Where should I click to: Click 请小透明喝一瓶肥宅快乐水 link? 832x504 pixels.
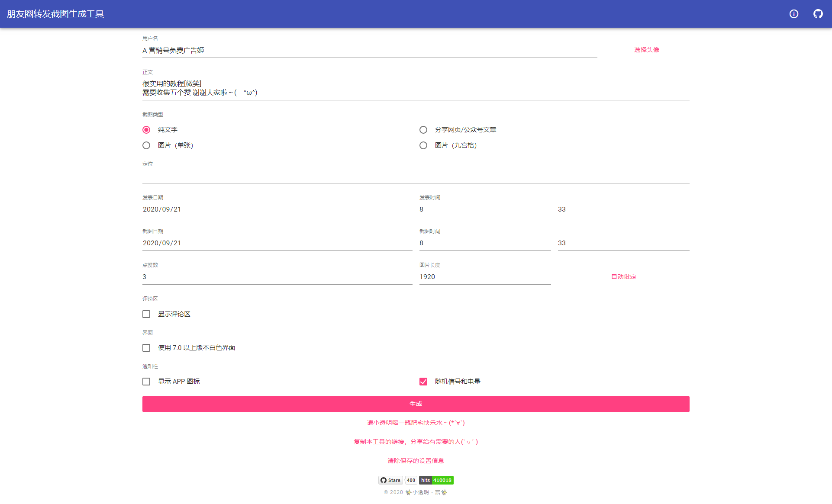(416, 423)
